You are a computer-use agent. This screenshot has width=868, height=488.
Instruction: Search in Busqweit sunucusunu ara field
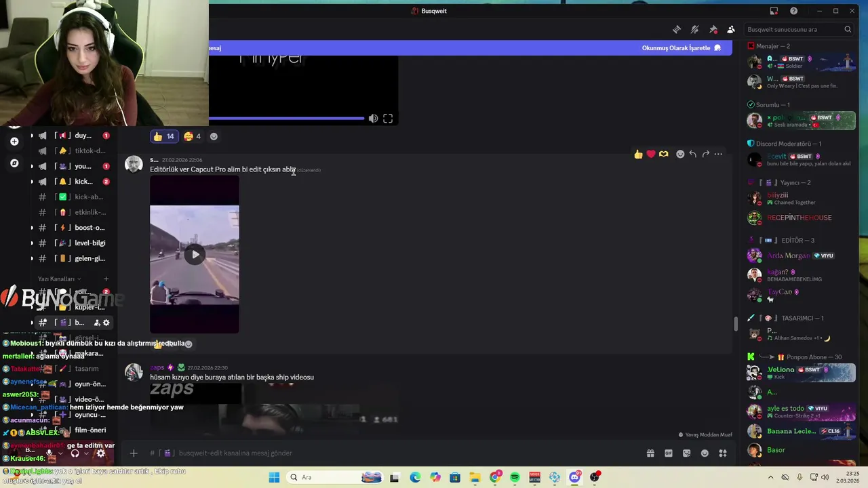(799, 29)
